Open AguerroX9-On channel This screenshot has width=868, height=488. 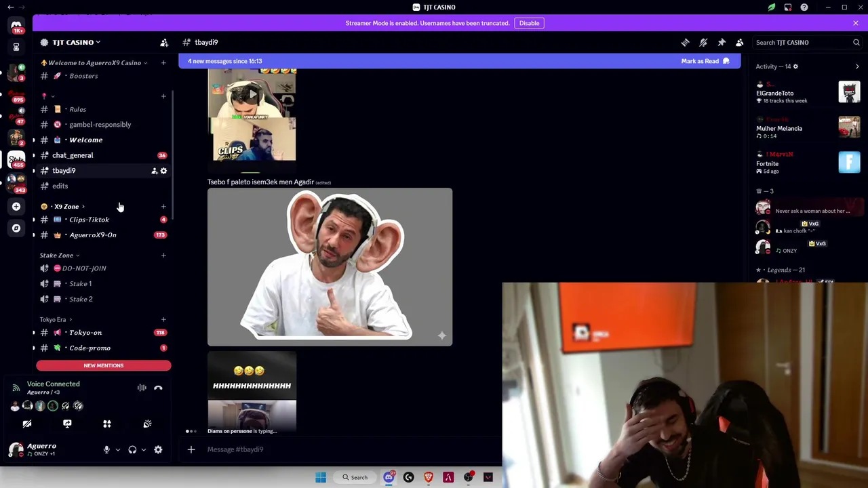coord(102,235)
